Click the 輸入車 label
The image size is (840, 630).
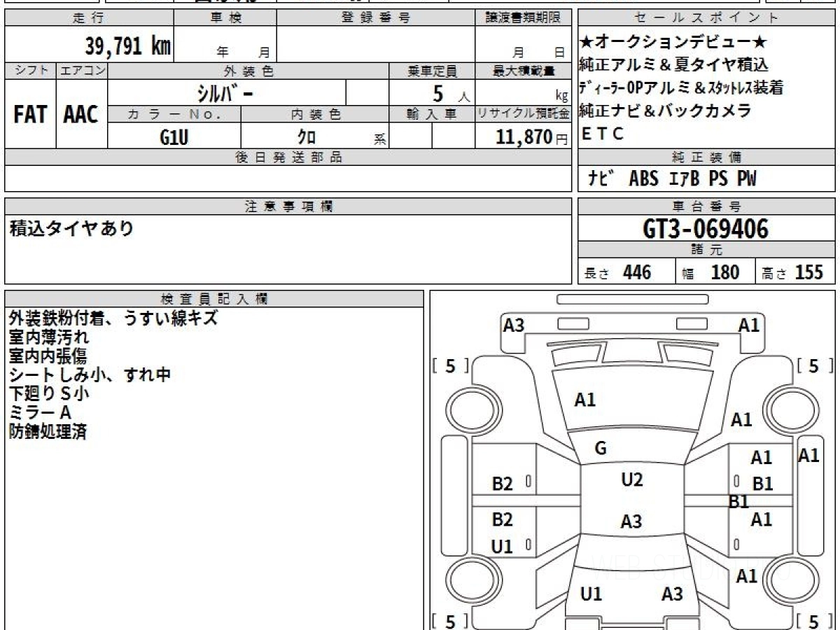(432, 114)
